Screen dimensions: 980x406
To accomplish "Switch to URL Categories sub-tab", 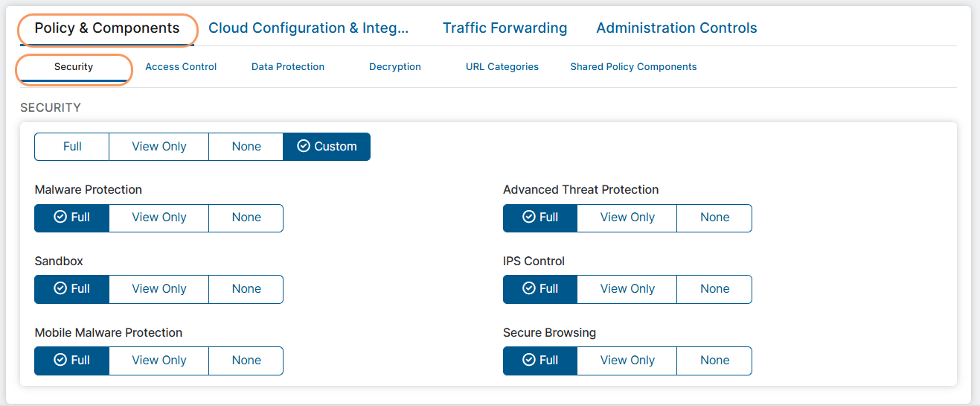I will 502,67.
